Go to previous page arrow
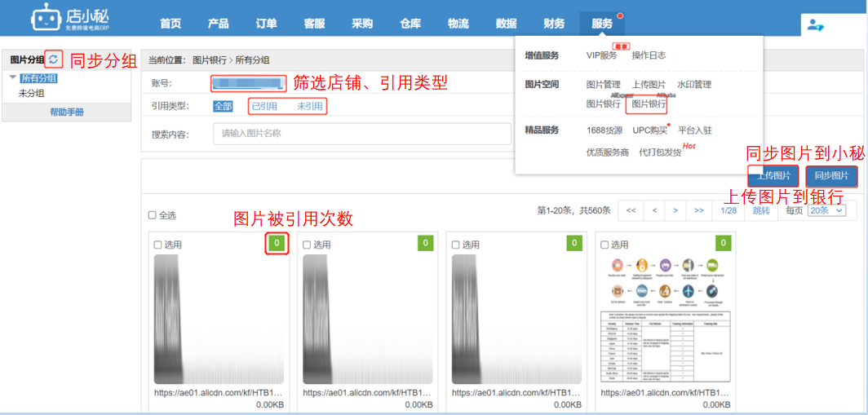The height and width of the screenshot is (415, 868). [654, 210]
